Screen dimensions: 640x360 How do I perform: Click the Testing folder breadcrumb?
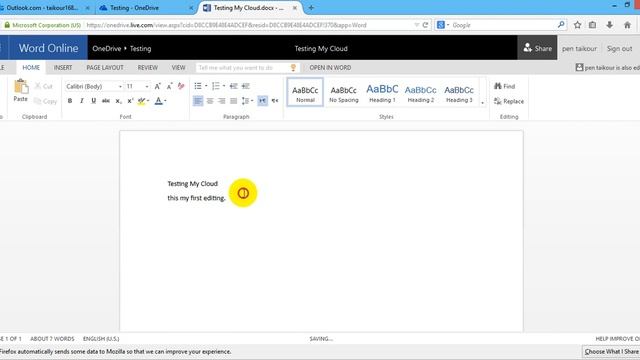click(x=140, y=49)
